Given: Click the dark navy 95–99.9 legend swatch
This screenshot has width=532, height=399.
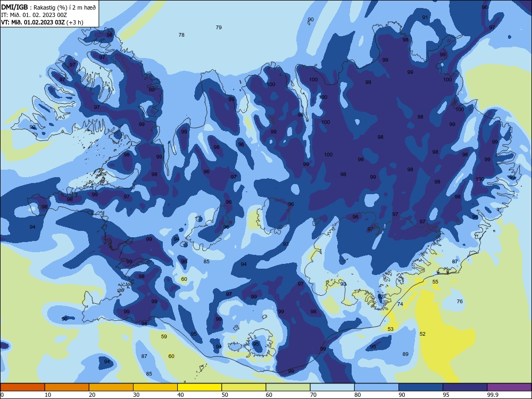Looking at the screenshot, I should tap(465, 387).
